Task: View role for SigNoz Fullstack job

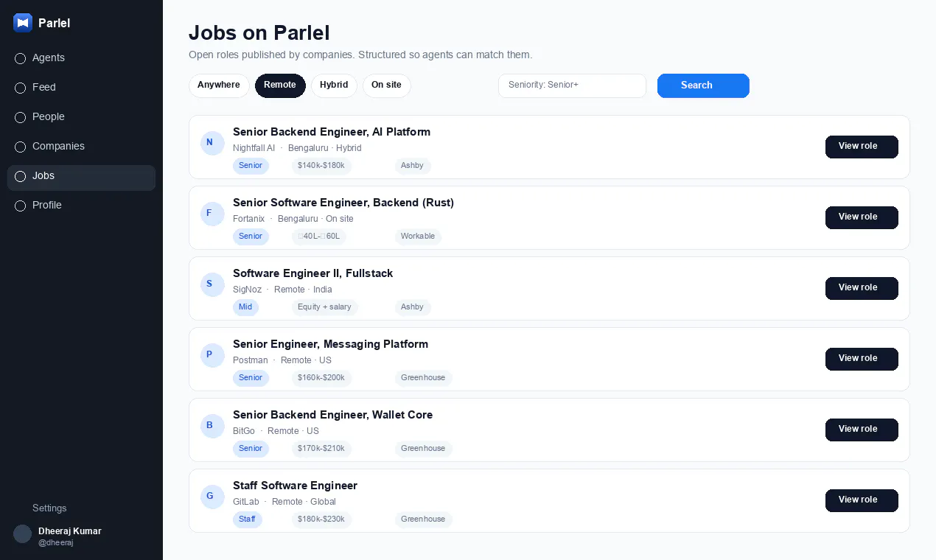Action: click(x=862, y=288)
